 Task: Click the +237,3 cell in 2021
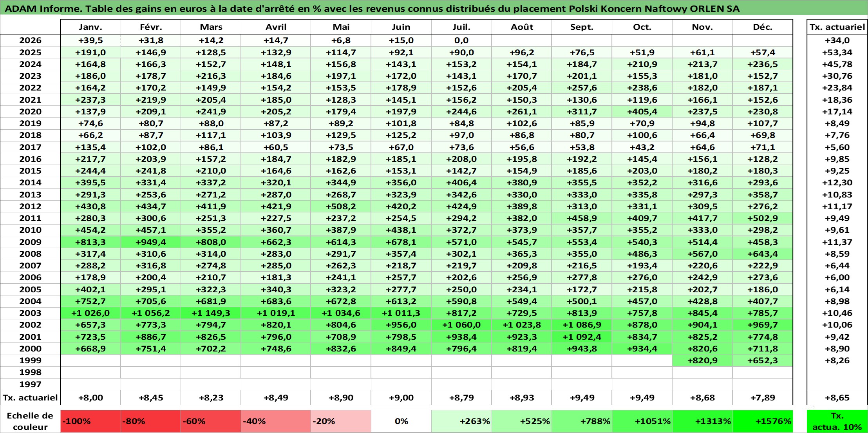90,100
